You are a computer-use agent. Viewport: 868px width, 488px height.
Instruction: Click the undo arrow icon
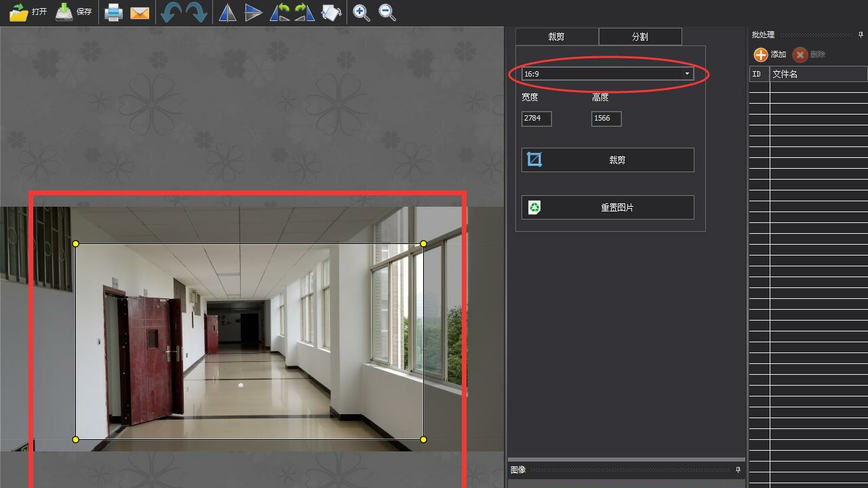[170, 13]
